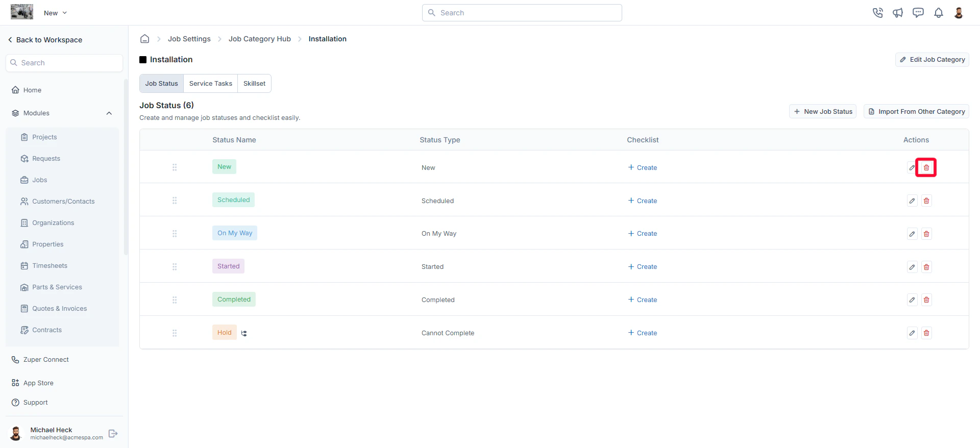Open Support in sidebar
The width and height of the screenshot is (980, 448).
[30, 403]
